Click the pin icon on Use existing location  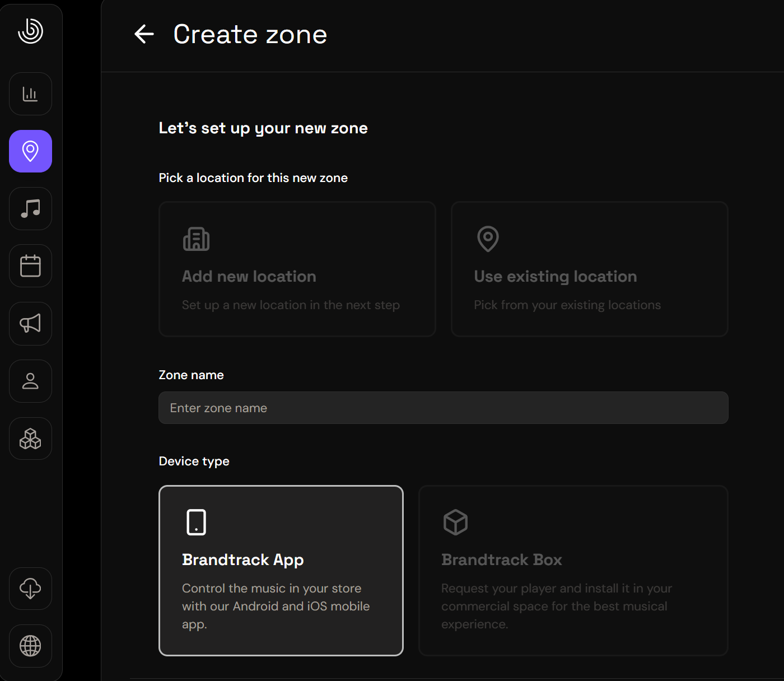pyautogui.click(x=488, y=239)
